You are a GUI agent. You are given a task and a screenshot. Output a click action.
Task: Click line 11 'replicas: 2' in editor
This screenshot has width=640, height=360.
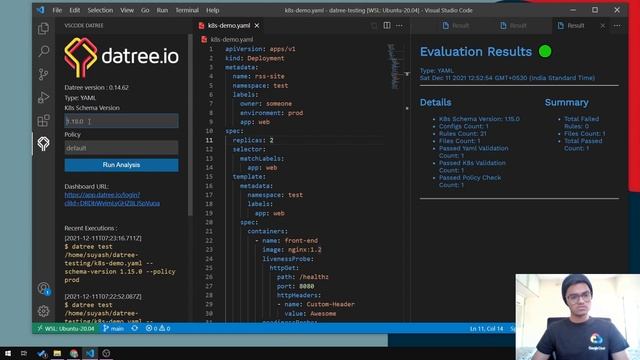point(253,140)
